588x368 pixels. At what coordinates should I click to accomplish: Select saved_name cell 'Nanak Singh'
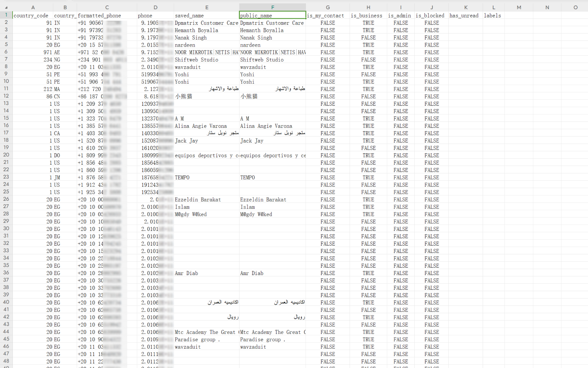(206, 38)
